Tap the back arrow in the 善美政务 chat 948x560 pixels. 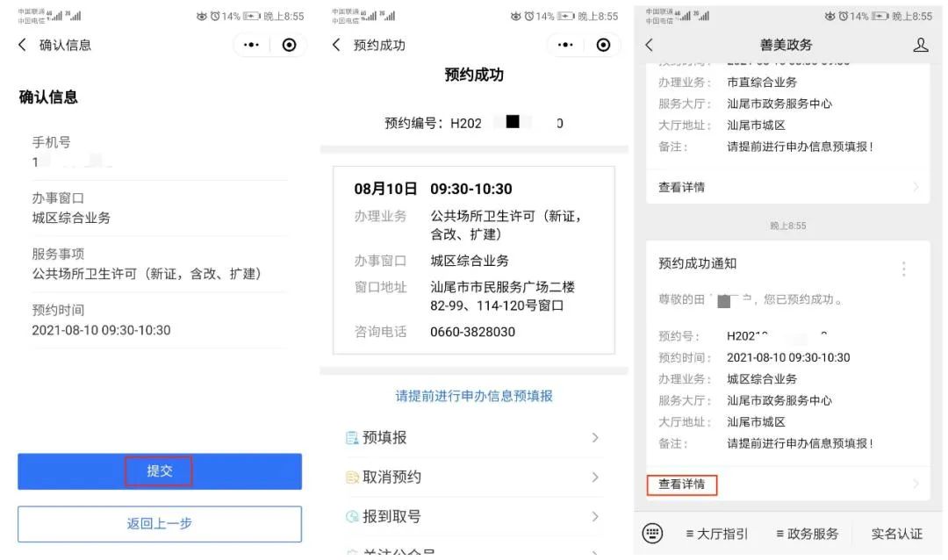tap(648, 43)
